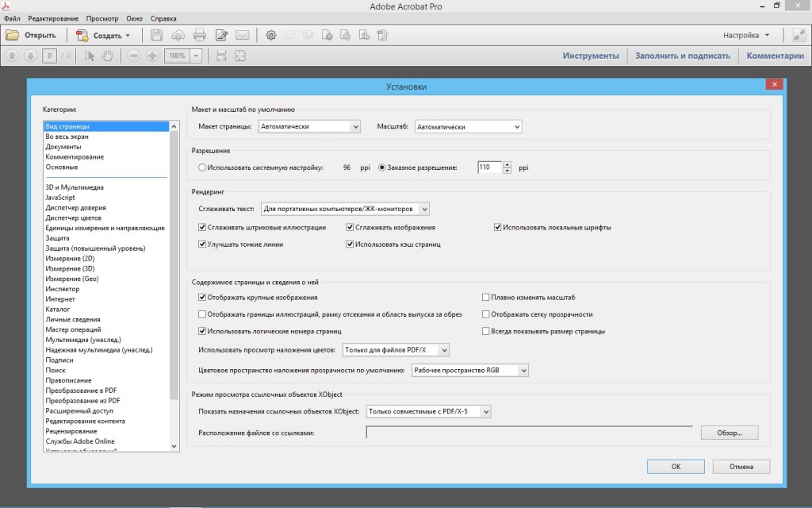Click the Print icon
This screenshot has width=812, height=508.
point(200,35)
